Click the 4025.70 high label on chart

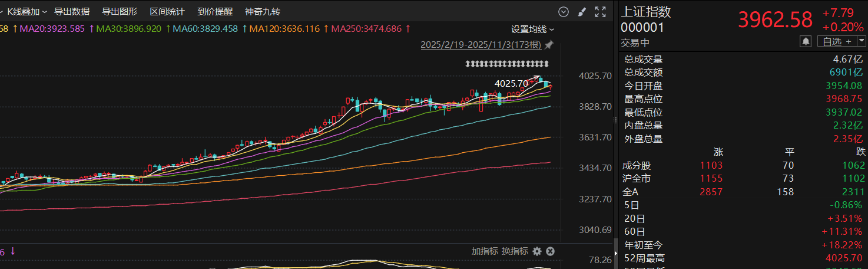tap(511, 84)
